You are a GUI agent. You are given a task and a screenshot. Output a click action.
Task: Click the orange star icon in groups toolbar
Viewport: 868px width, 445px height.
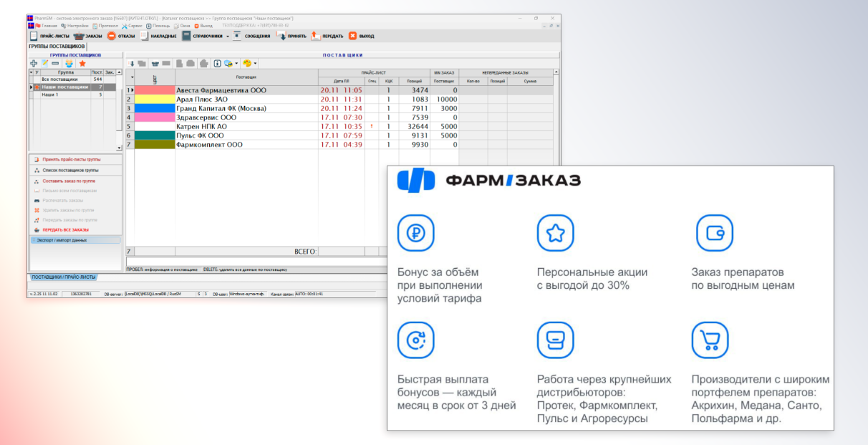[82, 63]
